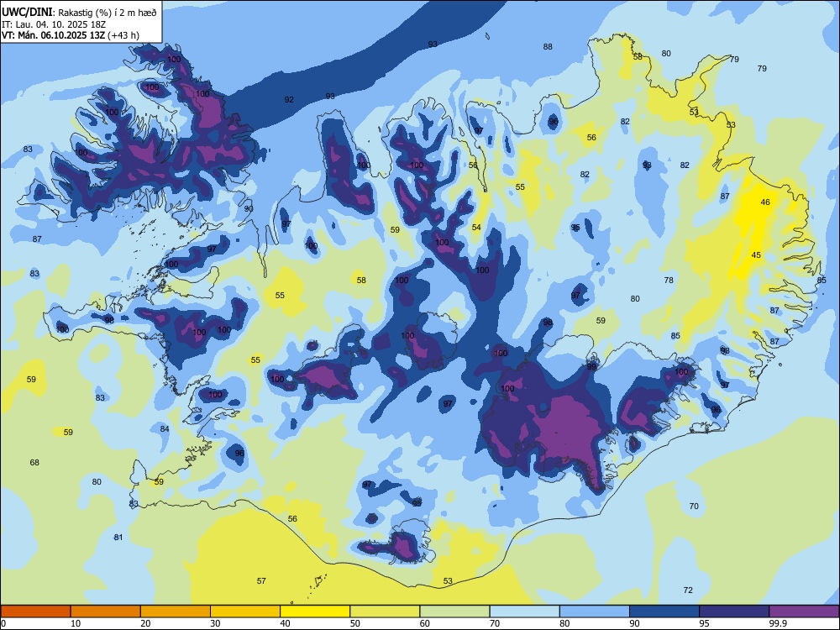Screen dimensions: 840x630
Task: Select the map value 99 near the glacier
Action: coord(591,367)
